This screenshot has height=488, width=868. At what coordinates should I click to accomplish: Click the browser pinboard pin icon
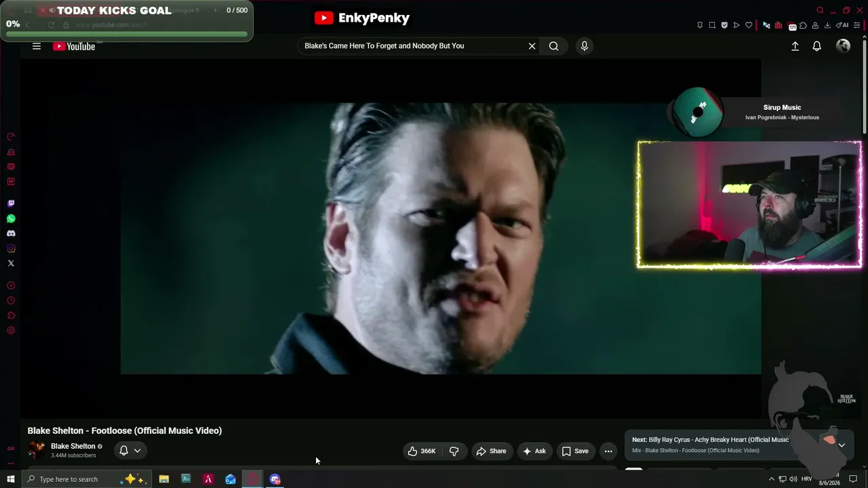(x=700, y=25)
